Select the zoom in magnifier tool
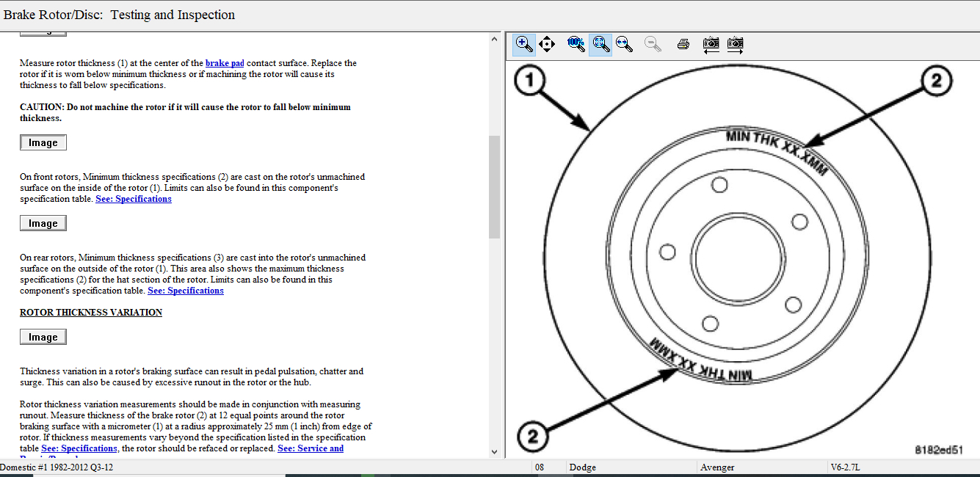 click(x=523, y=44)
